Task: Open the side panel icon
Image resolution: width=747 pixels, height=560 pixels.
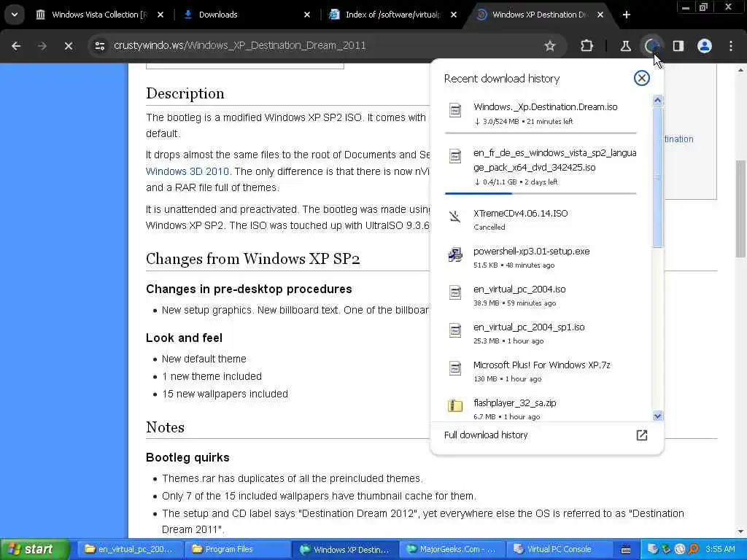Action: pos(678,46)
